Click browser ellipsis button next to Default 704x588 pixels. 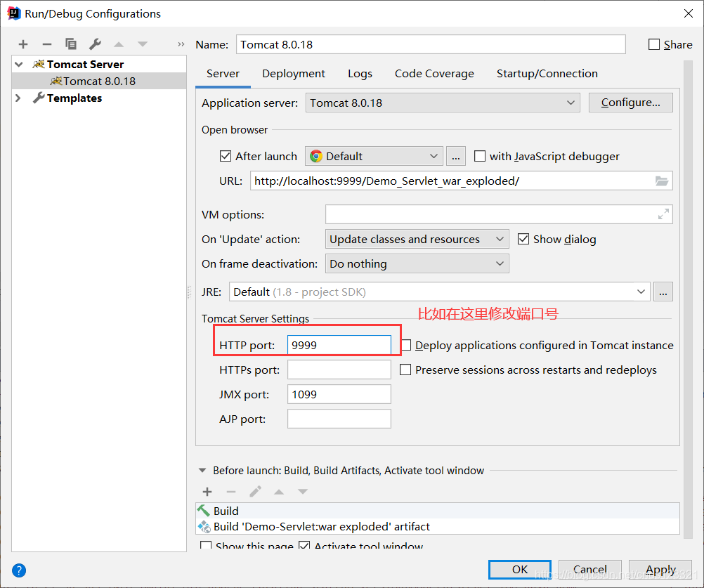456,156
